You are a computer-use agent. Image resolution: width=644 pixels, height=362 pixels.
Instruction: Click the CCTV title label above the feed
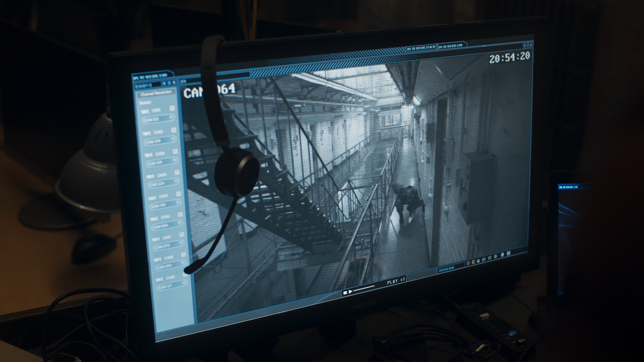[183, 82]
